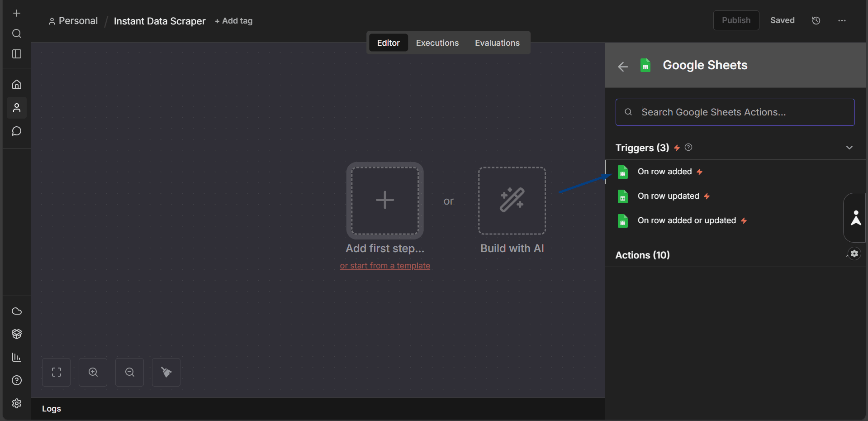Go to Home via house icon
This screenshot has width=868, height=421.
[x=17, y=85]
